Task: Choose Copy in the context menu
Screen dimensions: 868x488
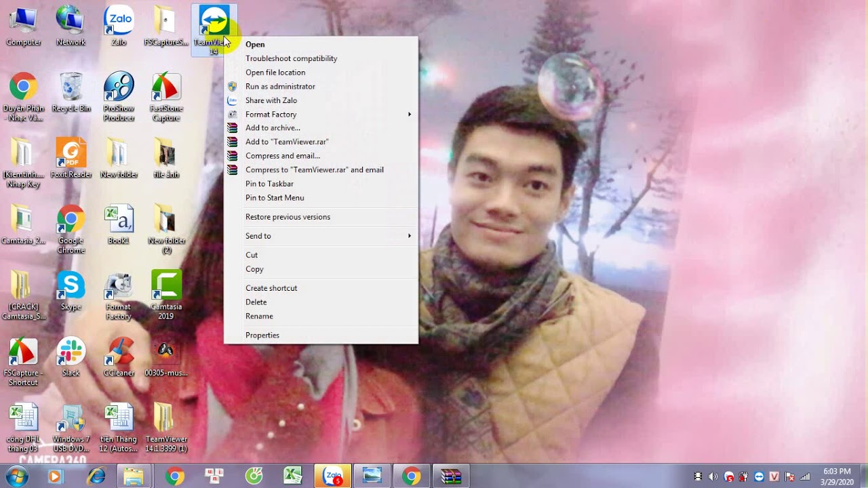Action: tap(321, 269)
